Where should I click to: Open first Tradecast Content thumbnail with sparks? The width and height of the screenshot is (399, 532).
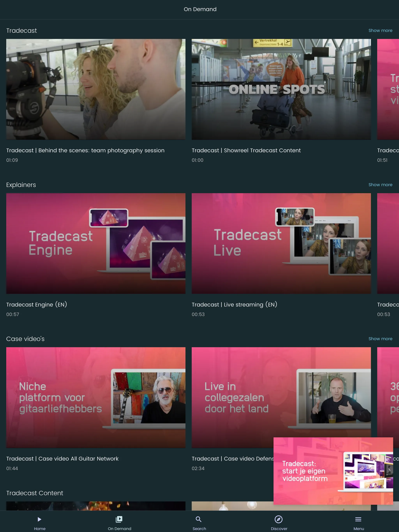(x=96, y=506)
